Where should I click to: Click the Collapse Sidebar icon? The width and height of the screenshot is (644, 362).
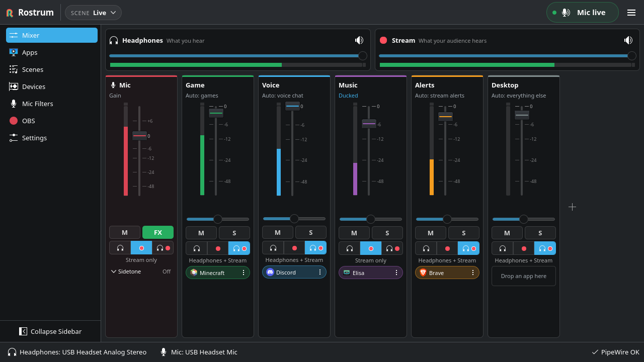(23, 331)
